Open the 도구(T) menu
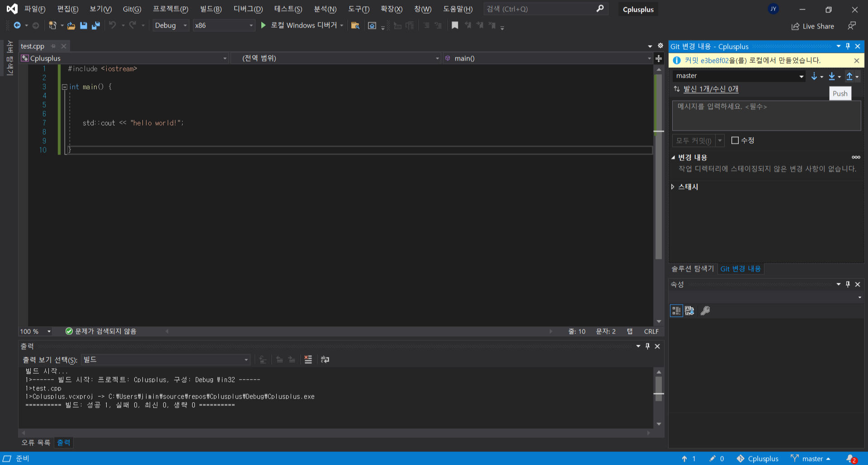 (x=359, y=9)
